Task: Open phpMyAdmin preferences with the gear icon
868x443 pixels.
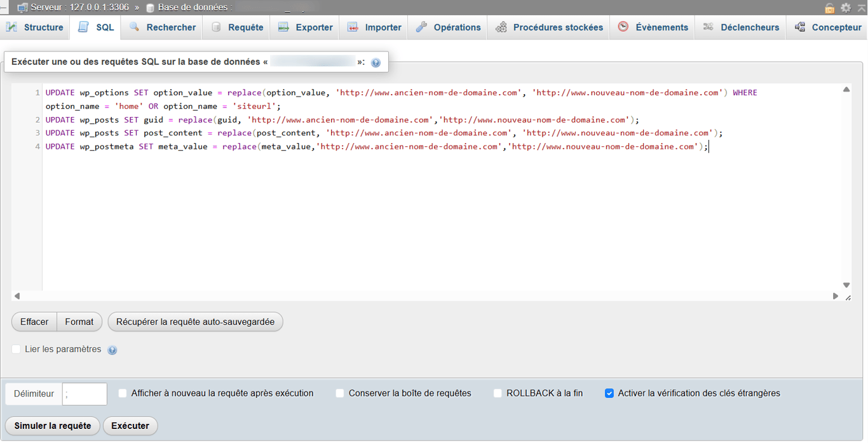Action: pos(845,8)
